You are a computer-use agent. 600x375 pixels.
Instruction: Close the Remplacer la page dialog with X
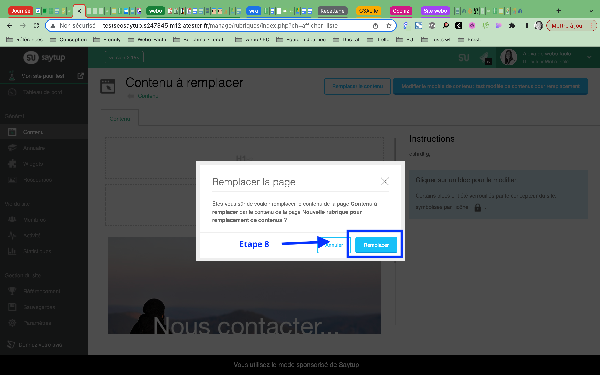tap(385, 181)
